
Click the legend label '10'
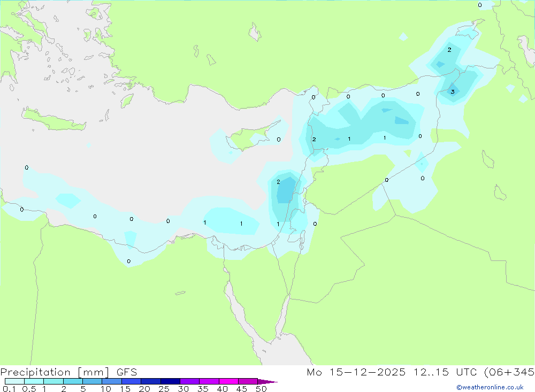106,389
